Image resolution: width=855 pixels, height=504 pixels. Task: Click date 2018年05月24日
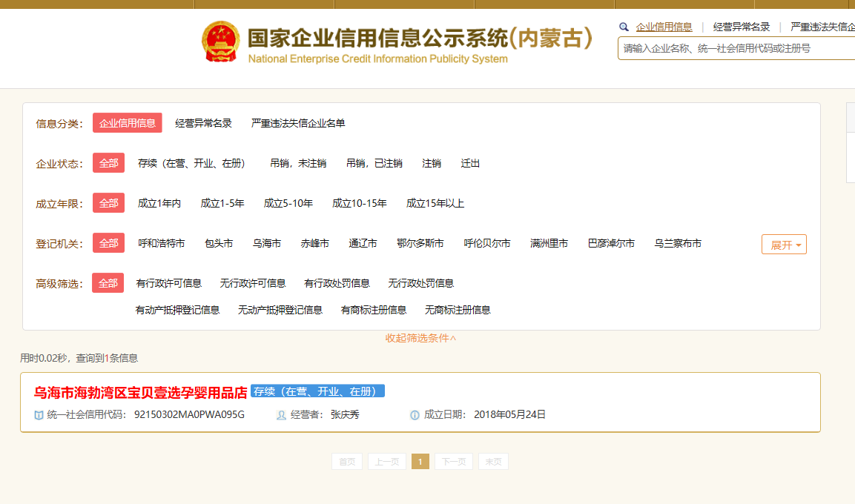point(510,414)
